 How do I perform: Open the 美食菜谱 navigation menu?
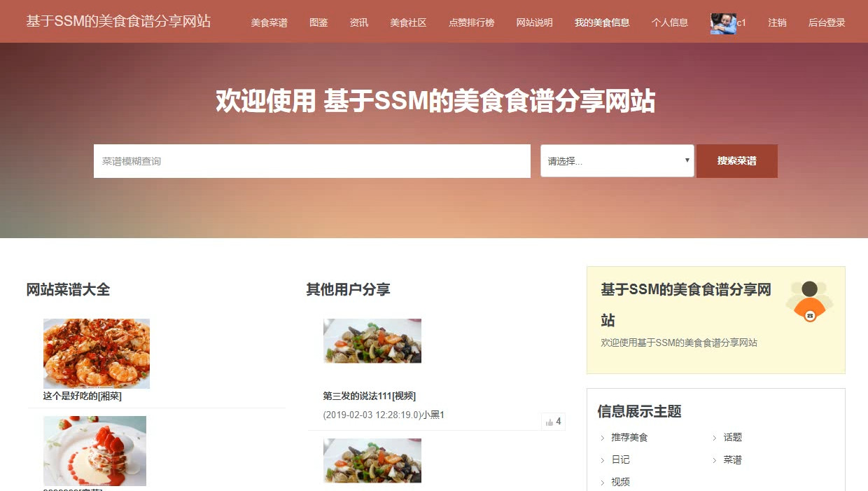click(269, 22)
